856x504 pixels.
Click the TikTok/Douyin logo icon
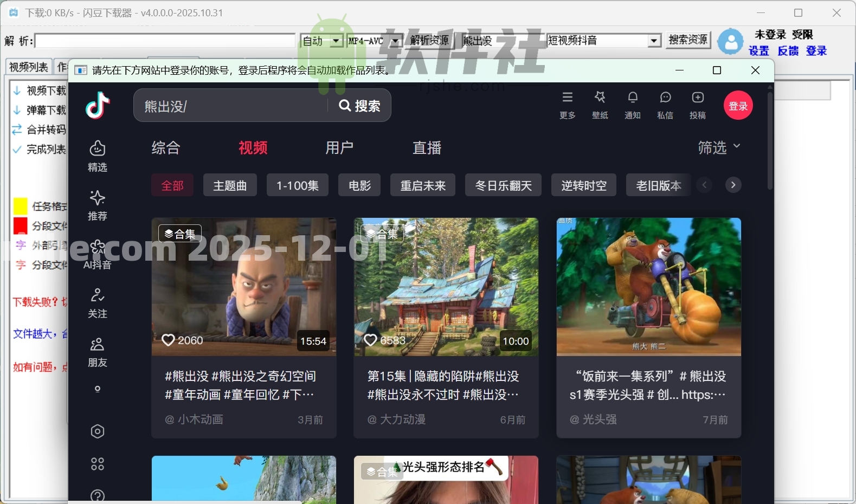point(98,105)
